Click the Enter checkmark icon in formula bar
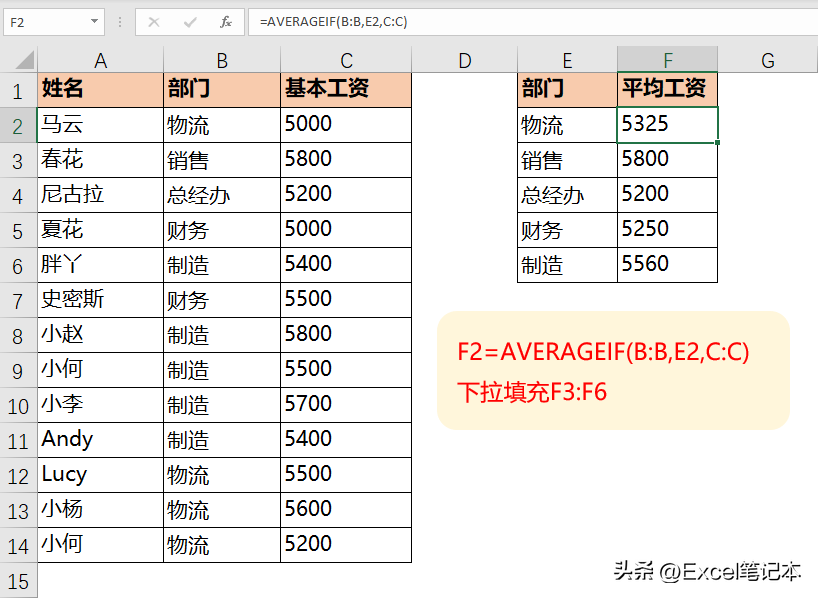 point(190,22)
